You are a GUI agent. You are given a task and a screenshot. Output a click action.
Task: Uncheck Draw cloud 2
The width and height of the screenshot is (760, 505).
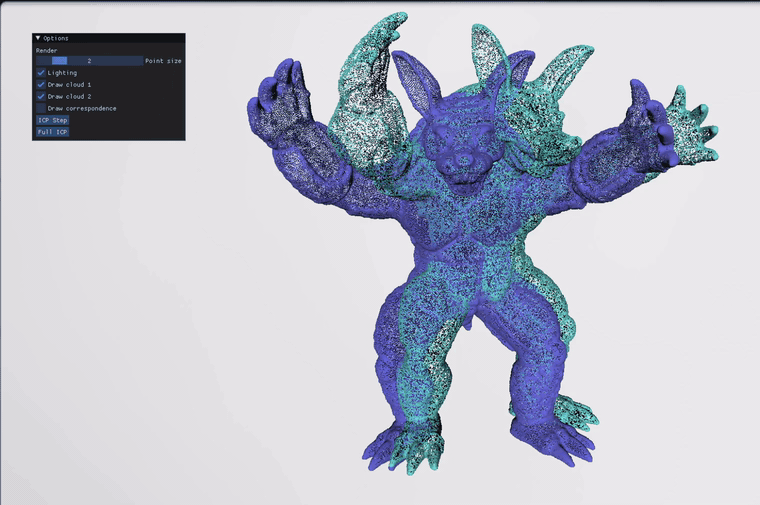41,96
